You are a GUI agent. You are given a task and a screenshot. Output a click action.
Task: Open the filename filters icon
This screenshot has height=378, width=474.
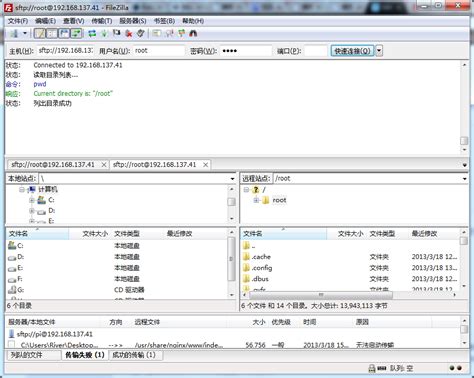point(157,33)
